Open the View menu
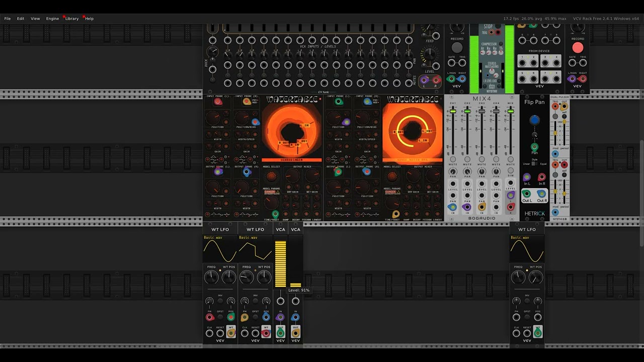644x362 pixels. click(x=35, y=19)
